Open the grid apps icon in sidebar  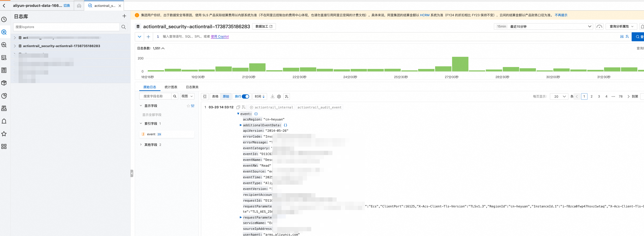(4, 147)
